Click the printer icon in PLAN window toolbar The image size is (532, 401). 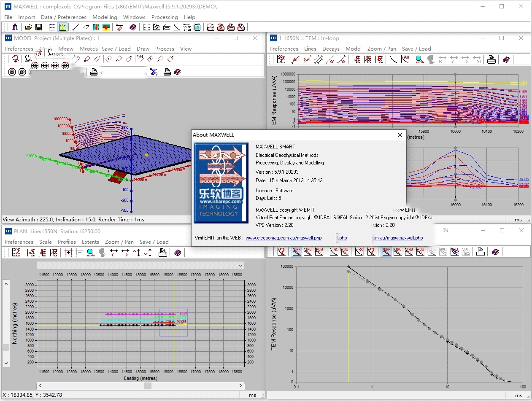162,253
